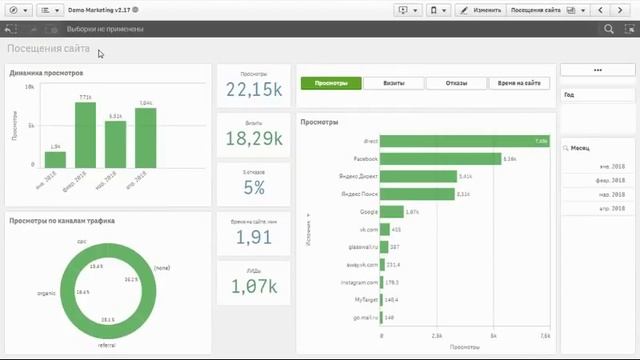
Task: Select янв. 2018 in Месяц filter
Action: coord(598,167)
